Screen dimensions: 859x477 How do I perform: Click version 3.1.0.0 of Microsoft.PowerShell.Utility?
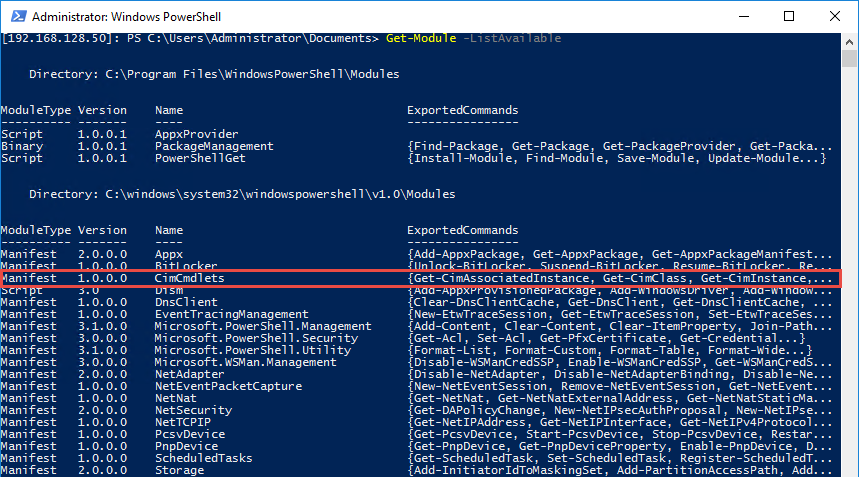[102, 350]
